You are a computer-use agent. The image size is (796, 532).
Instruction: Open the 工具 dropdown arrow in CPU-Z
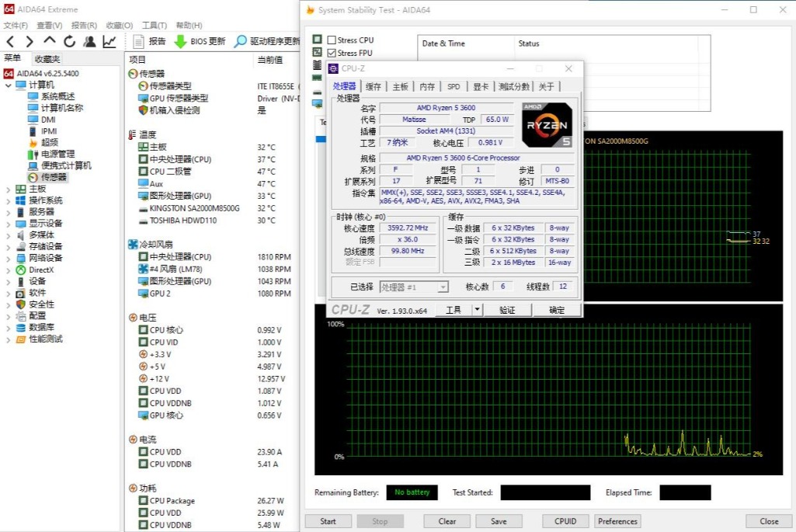[477, 310]
